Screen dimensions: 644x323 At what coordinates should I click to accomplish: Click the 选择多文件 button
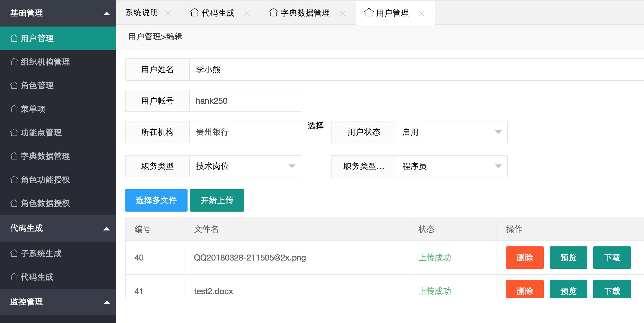tap(156, 200)
